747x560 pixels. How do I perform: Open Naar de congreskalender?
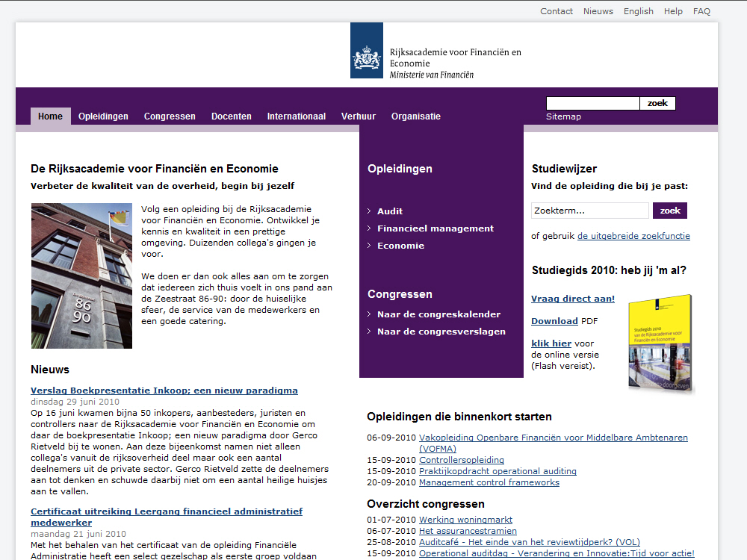438,314
